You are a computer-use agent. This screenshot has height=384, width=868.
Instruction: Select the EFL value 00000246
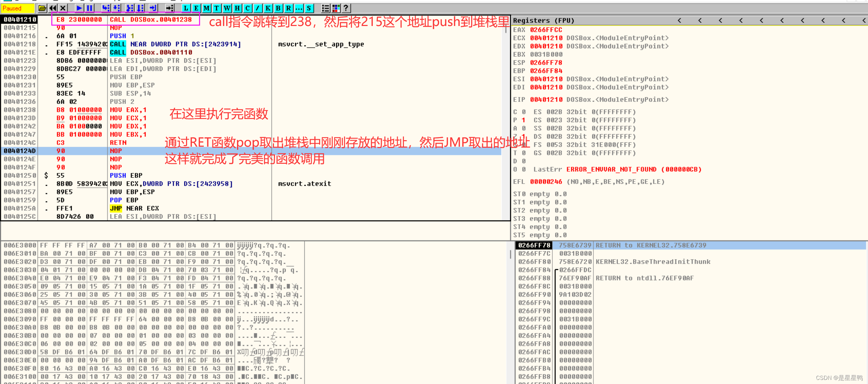tap(546, 182)
